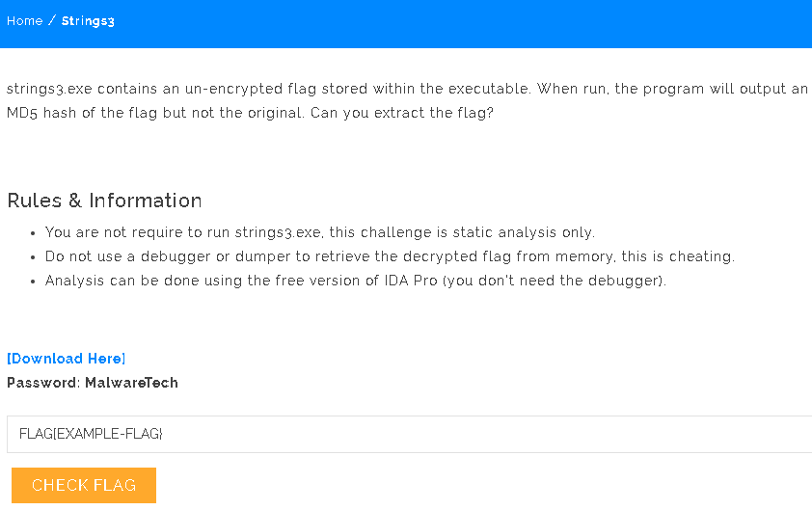Click the Password label

coord(42,383)
